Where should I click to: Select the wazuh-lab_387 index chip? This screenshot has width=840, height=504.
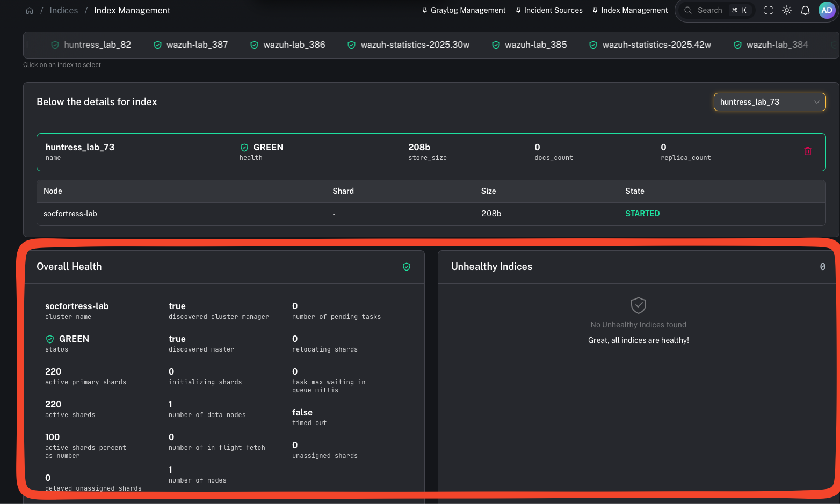tap(191, 45)
